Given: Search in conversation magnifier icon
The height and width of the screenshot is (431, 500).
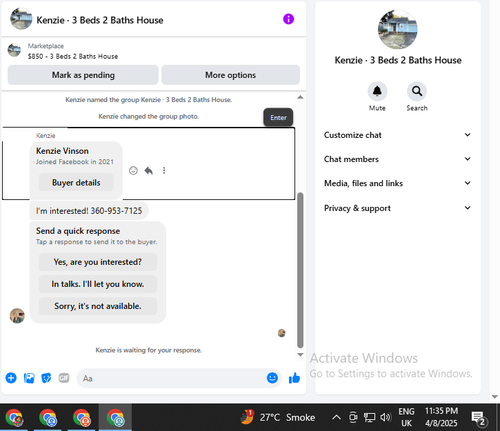Looking at the screenshot, I should click(417, 91).
